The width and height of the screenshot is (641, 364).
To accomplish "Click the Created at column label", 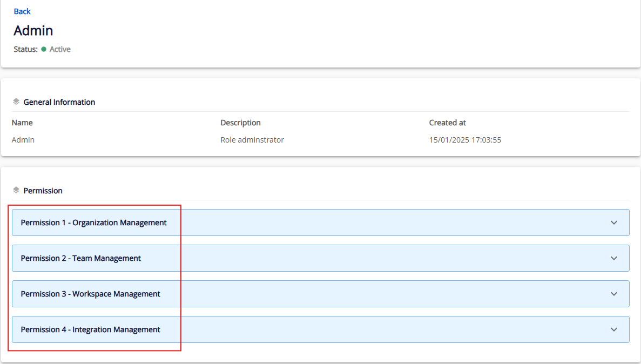I will (x=447, y=123).
